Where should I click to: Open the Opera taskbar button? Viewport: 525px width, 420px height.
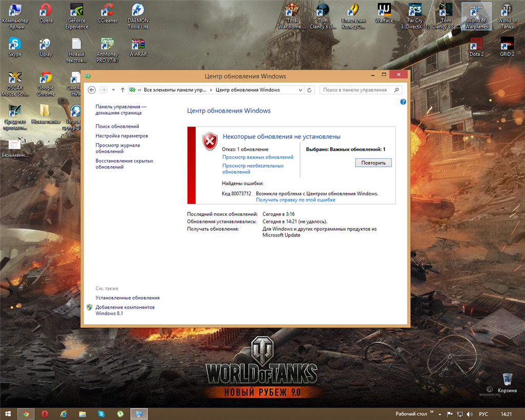point(45,414)
